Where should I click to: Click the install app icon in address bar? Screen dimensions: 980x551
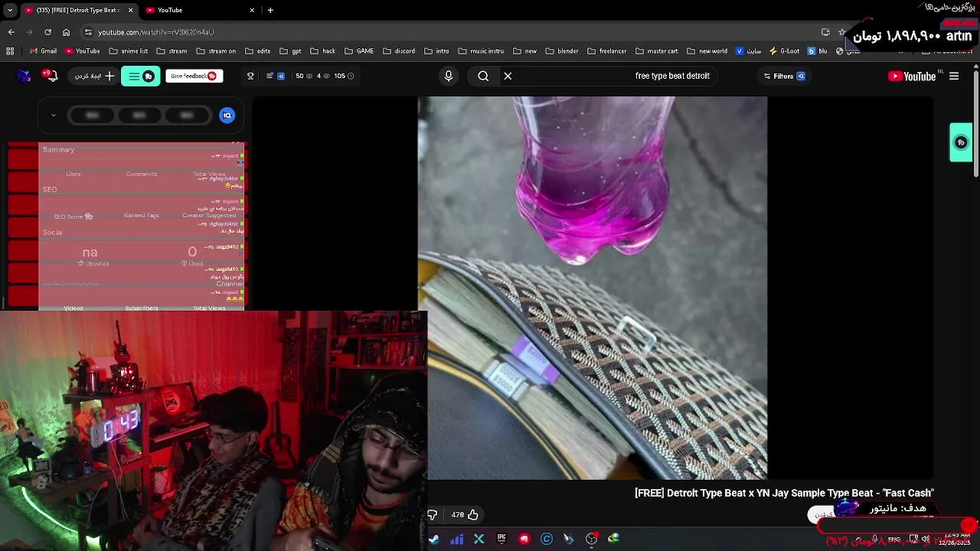[825, 32]
